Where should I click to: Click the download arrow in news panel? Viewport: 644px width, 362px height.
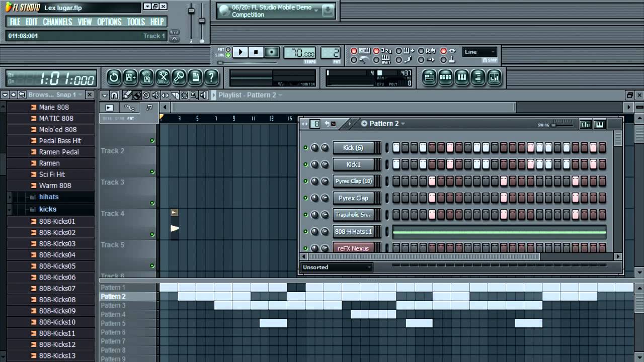(328, 11)
